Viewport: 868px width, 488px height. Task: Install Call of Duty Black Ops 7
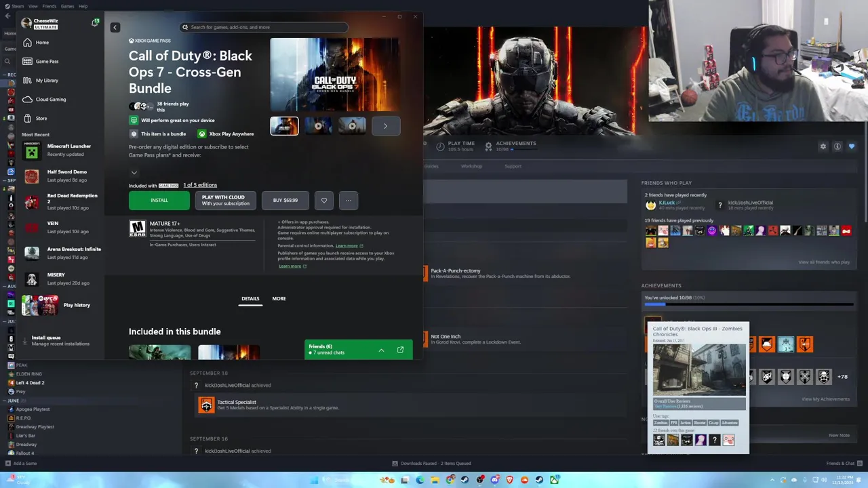click(x=159, y=200)
